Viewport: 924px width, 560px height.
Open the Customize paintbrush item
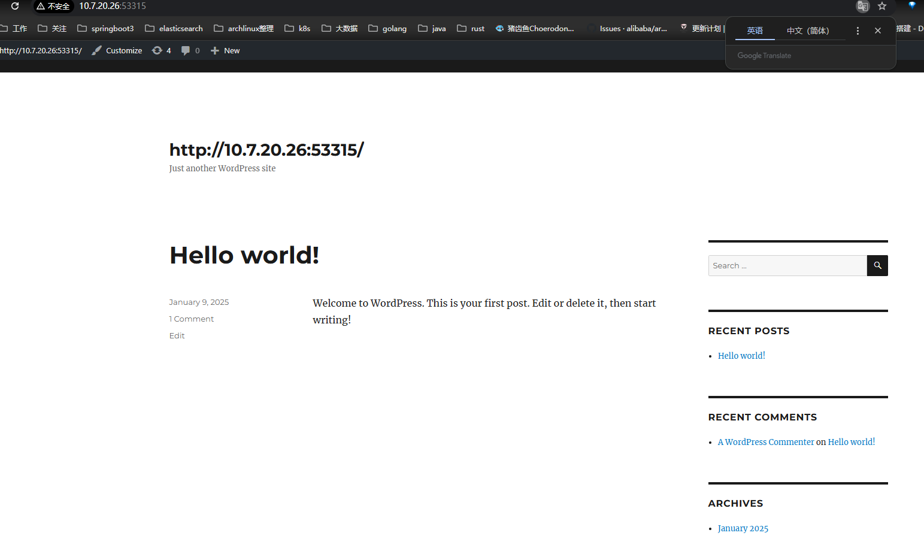point(117,51)
